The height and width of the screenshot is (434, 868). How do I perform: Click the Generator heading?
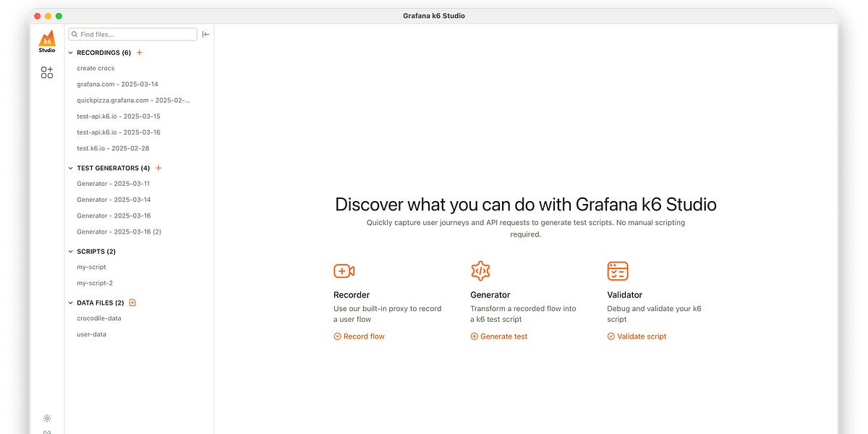click(x=490, y=295)
